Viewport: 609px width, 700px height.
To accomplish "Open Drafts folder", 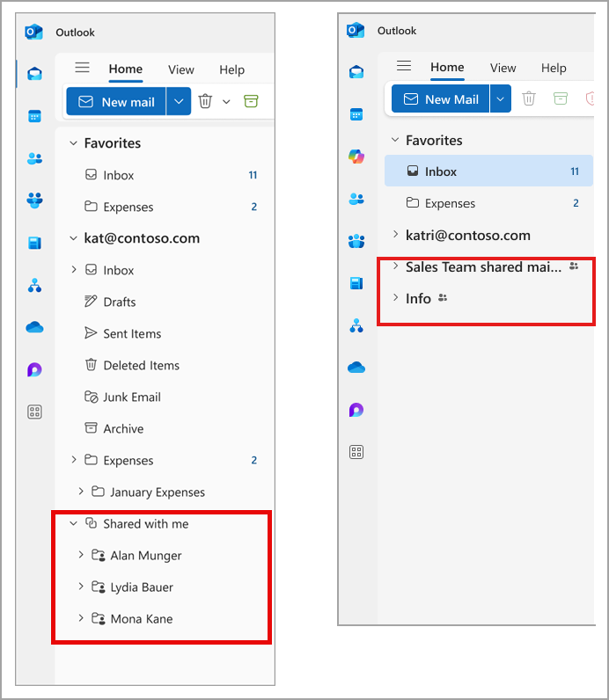I will (x=164, y=302).
